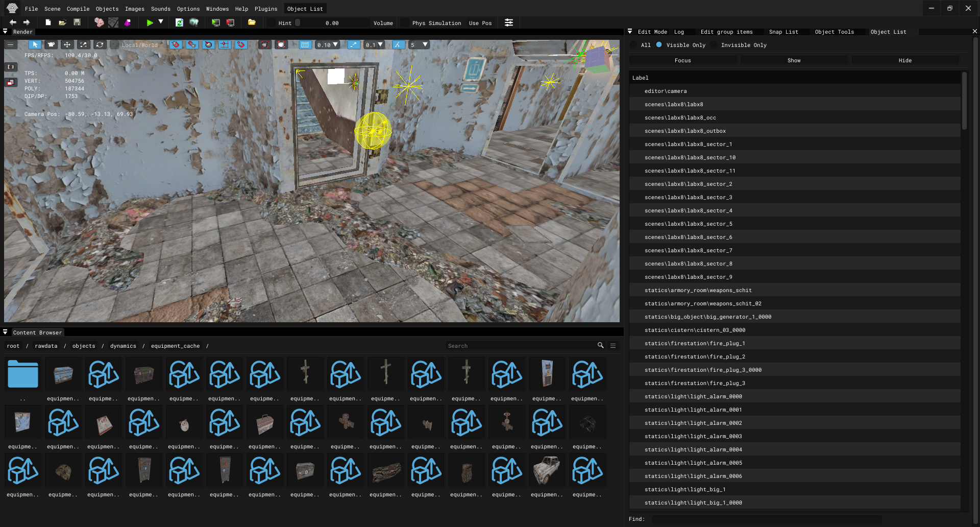Image resolution: width=980 pixels, height=527 pixels.
Task: Click the Focus button
Action: pos(682,60)
